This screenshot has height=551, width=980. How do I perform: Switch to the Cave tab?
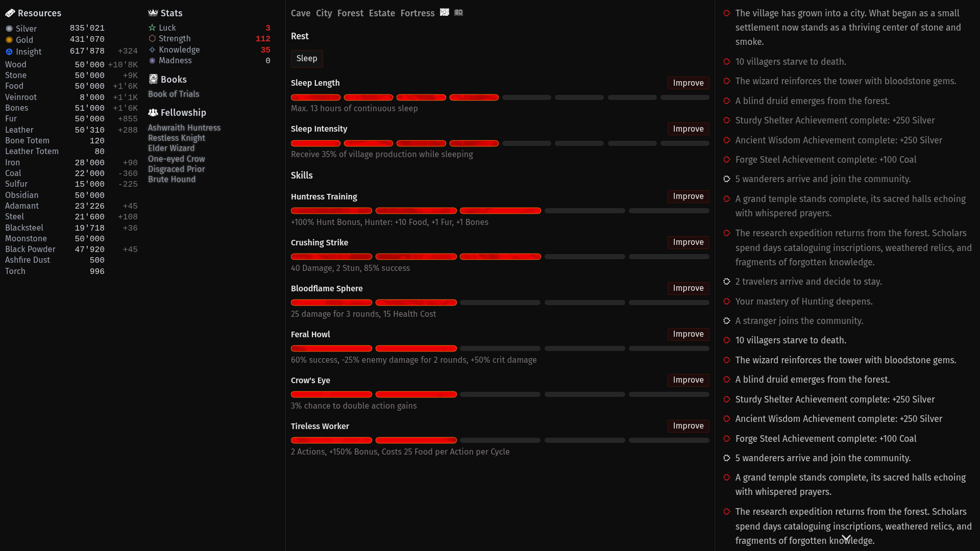coord(301,13)
